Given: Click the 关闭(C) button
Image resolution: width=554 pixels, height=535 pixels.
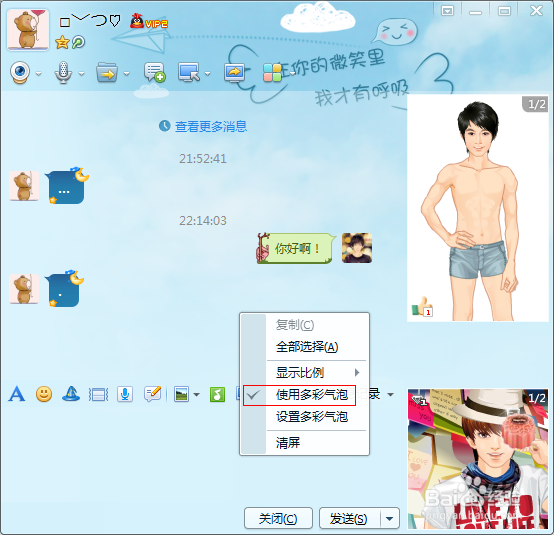Looking at the screenshot, I should (278, 518).
